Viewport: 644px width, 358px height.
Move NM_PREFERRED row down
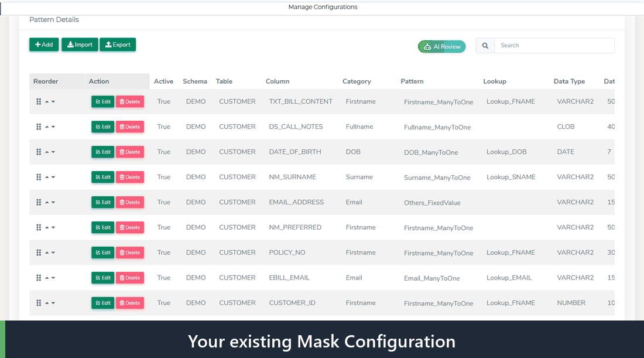click(x=53, y=227)
